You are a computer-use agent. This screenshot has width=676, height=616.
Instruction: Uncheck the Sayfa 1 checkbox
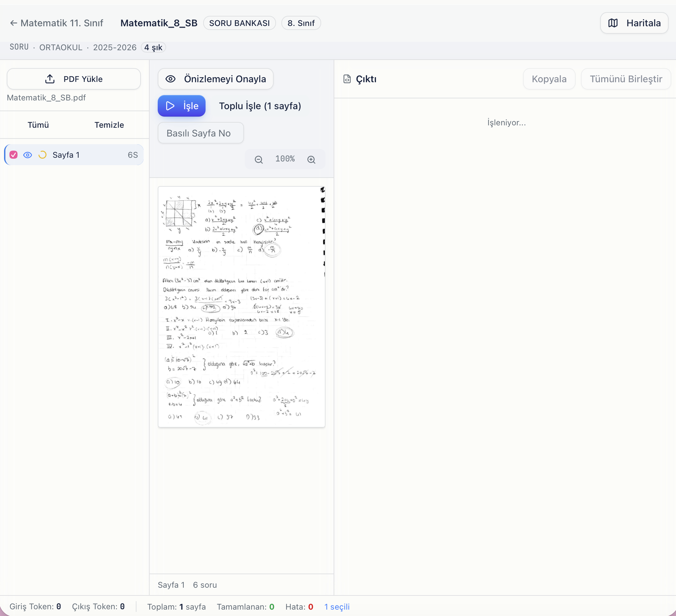click(13, 155)
